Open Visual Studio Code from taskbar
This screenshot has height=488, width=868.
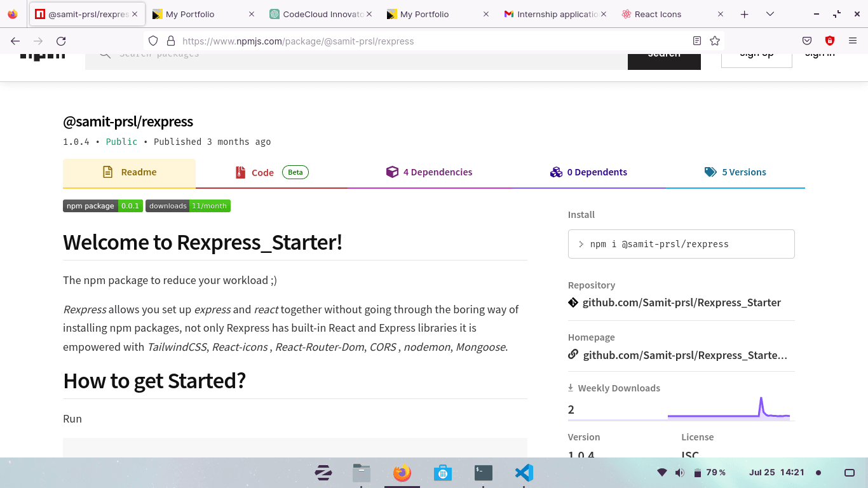pos(524,473)
